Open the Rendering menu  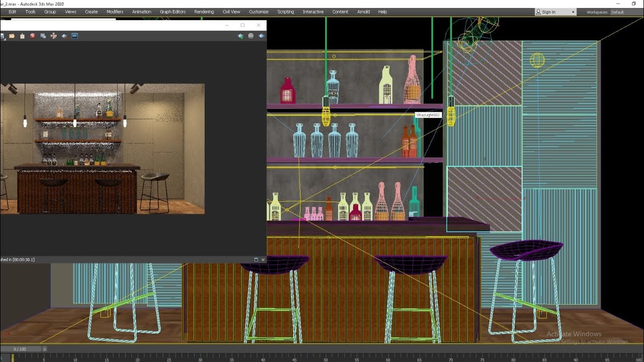tap(204, 12)
